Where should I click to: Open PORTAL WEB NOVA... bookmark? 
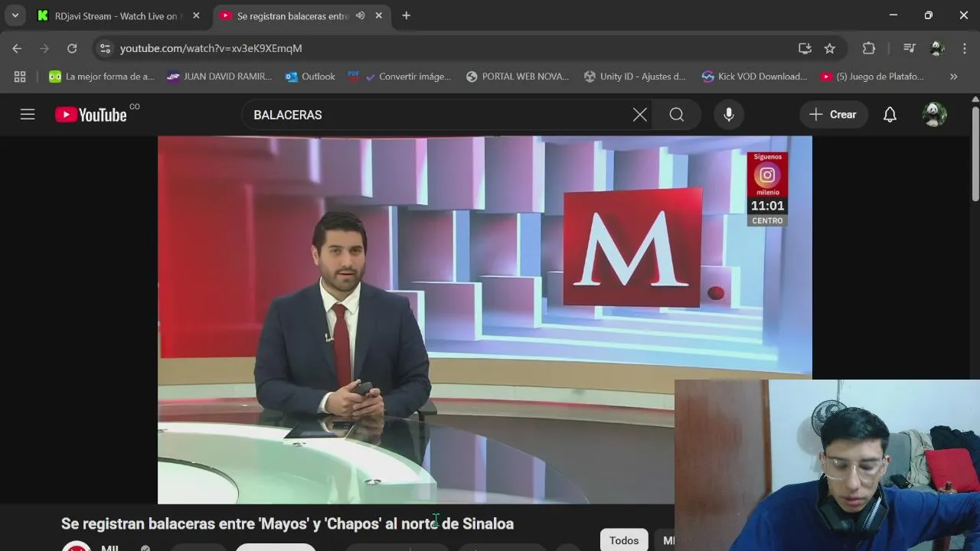click(518, 77)
